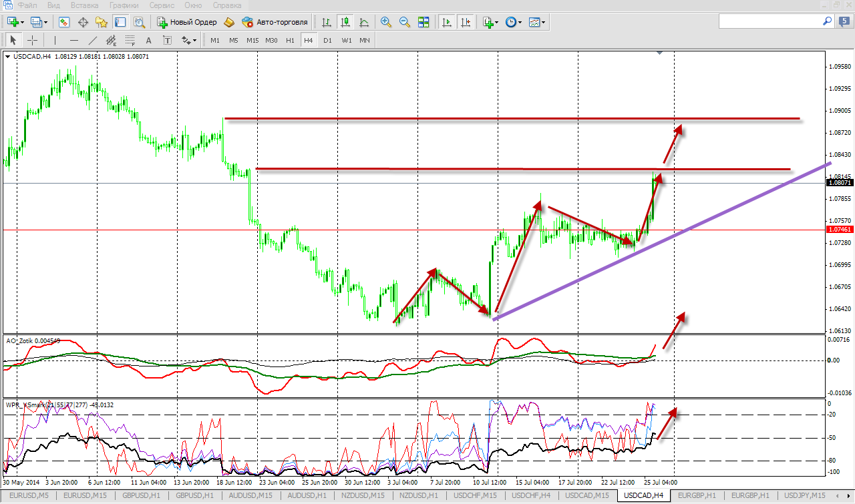This screenshot has width=855, height=504.
Task: Expand the chart templates dropdown
Action: pos(544,22)
